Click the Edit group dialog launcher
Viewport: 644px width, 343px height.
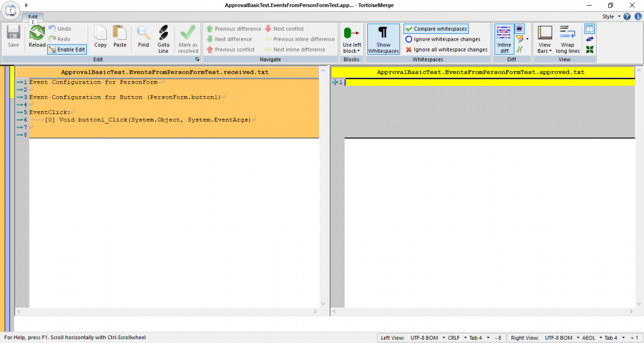pyautogui.click(x=197, y=60)
